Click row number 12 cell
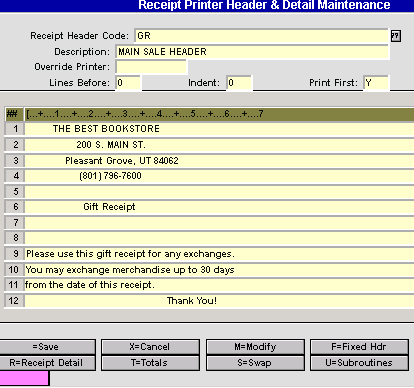The image size is (414, 388). (14, 301)
